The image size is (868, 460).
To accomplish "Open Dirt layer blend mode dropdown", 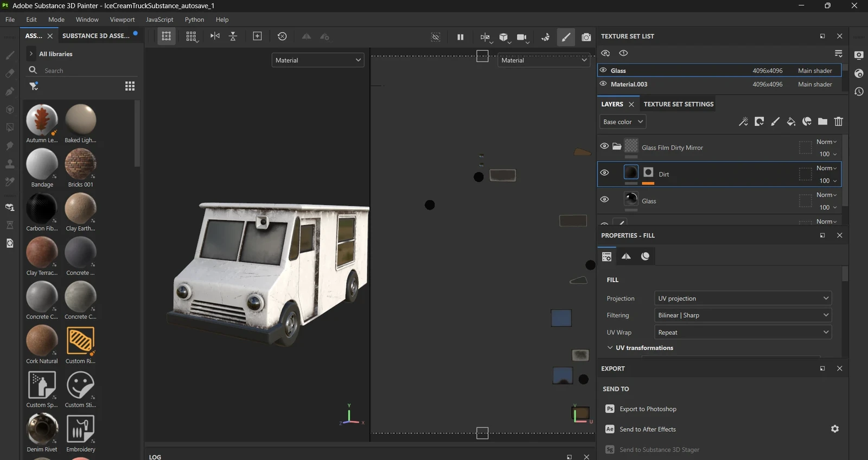I will 826,168.
